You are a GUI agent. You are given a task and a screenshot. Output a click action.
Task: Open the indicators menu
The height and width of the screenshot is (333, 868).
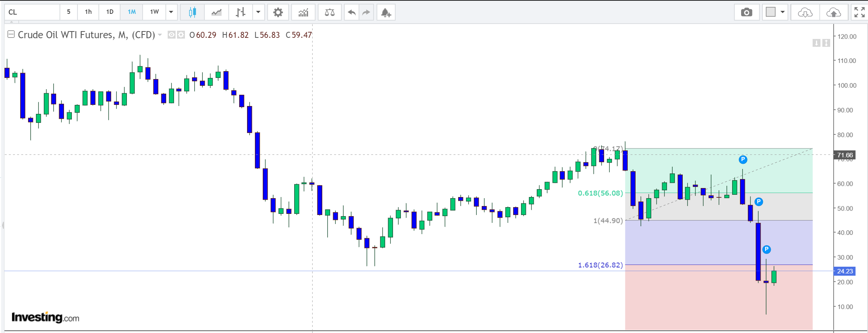pos(303,12)
